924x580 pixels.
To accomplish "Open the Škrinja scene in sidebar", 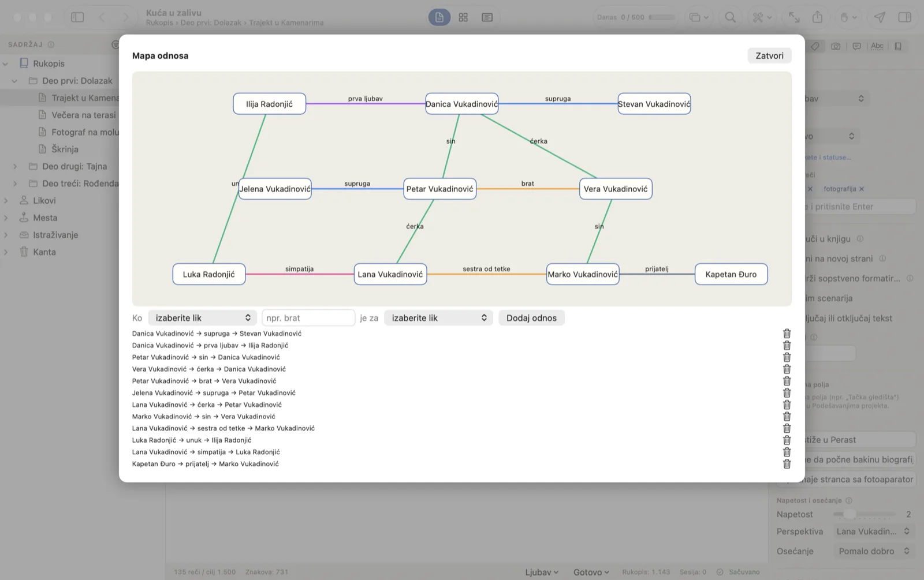I will click(65, 149).
